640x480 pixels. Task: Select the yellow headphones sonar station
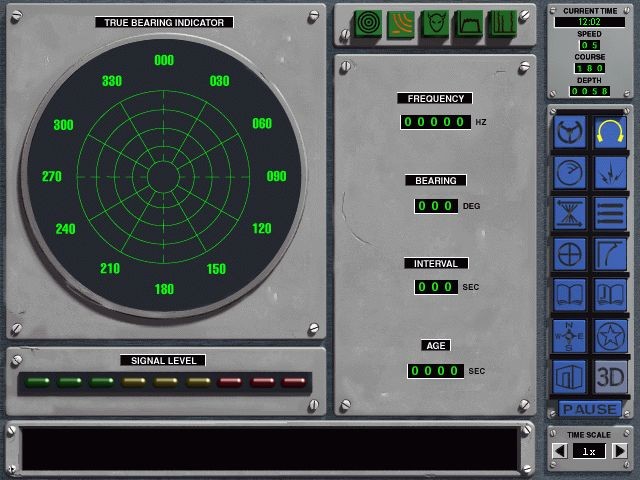(610, 131)
